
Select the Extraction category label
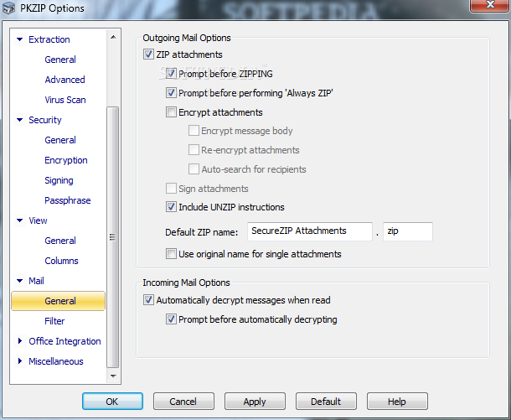49,39
